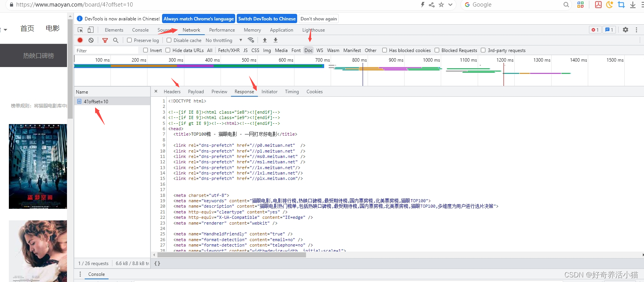Activate the element inspector picker icon

pos(80,30)
